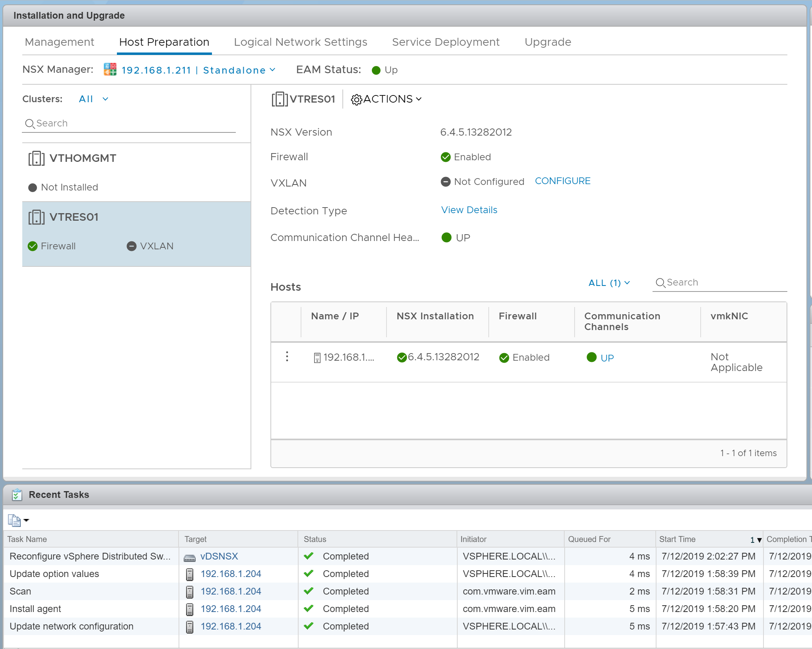This screenshot has width=812, height=649.
Task: Click the vDSNSX distributed switch icon
Action: tap(190, 557)
